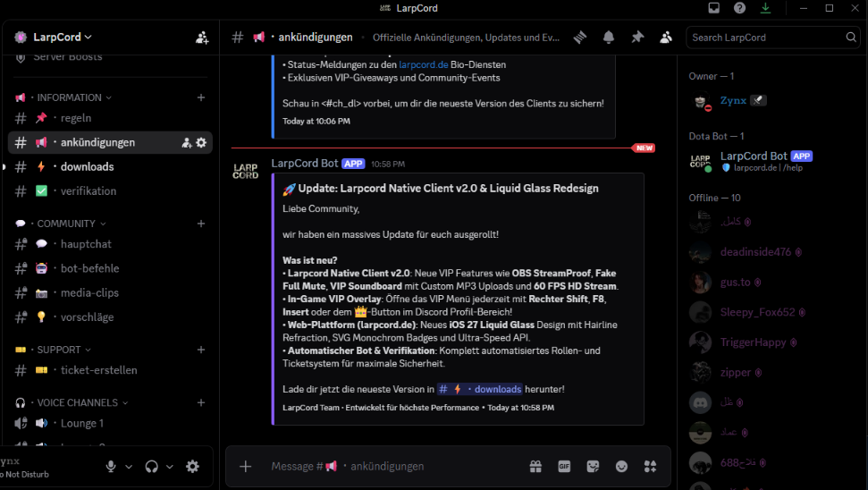Open the inbox icon in title bar
Screen dimensions: 868x490
click(713, 8)
